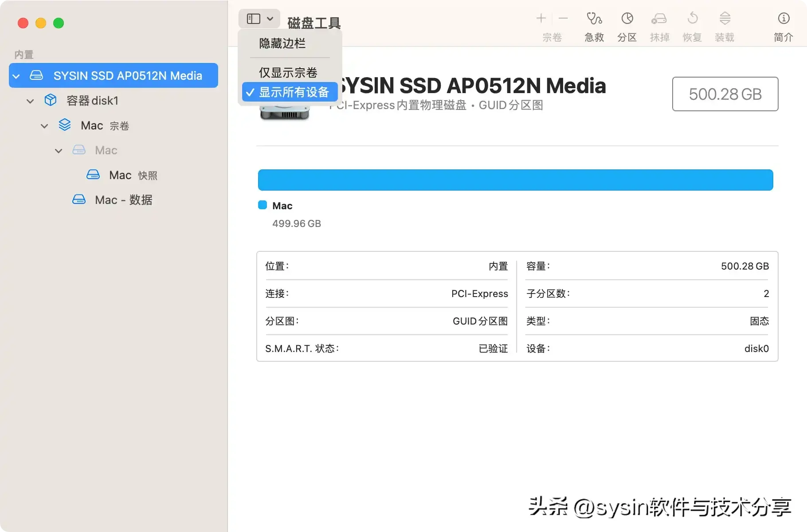Viewport: 807px width, 532px height.
Task: Click the green zoom window button
Action: [59, 23]
